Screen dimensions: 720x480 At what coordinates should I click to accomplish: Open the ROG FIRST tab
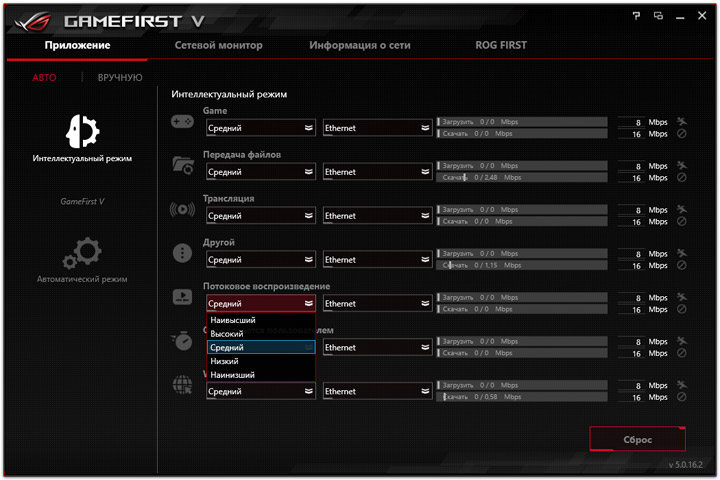tap(501, 45)
